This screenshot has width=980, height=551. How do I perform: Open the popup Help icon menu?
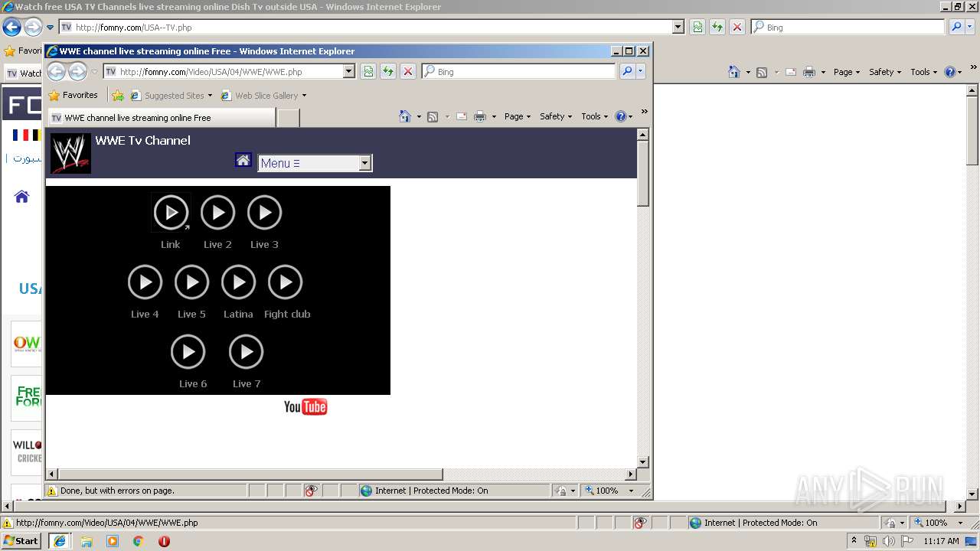(x=624, y=116)
